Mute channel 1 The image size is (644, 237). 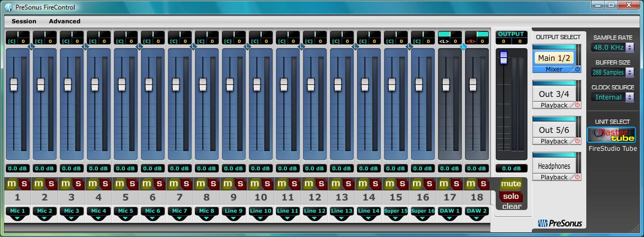[11, 184]
